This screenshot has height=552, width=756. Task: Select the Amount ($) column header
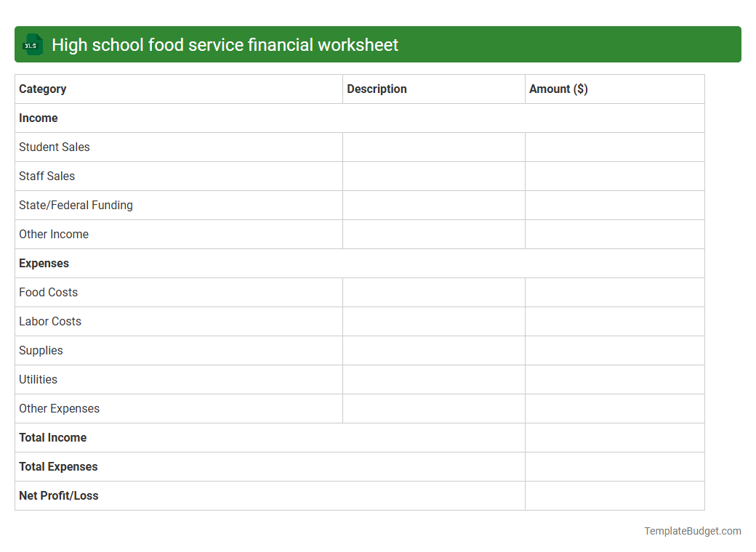558,89
